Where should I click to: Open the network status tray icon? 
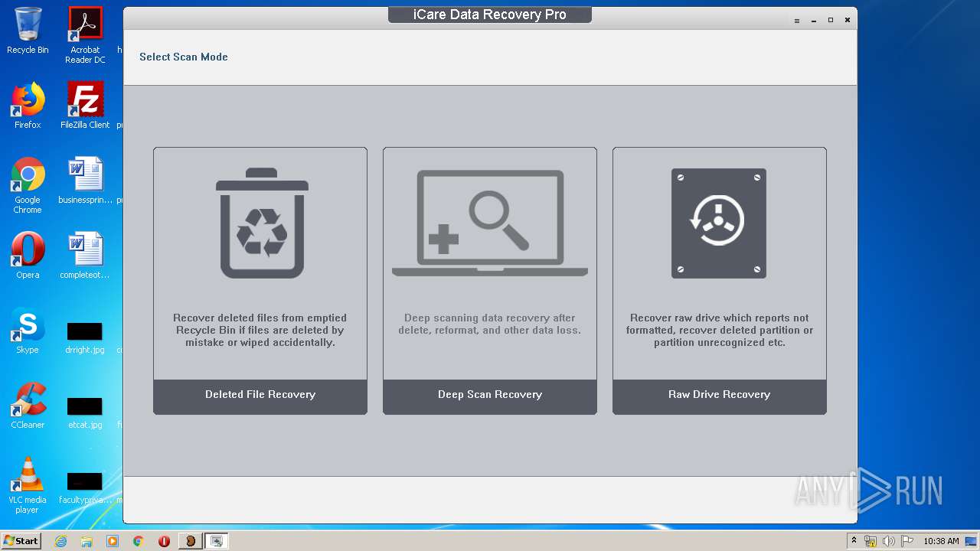click(x=871, y=541)
